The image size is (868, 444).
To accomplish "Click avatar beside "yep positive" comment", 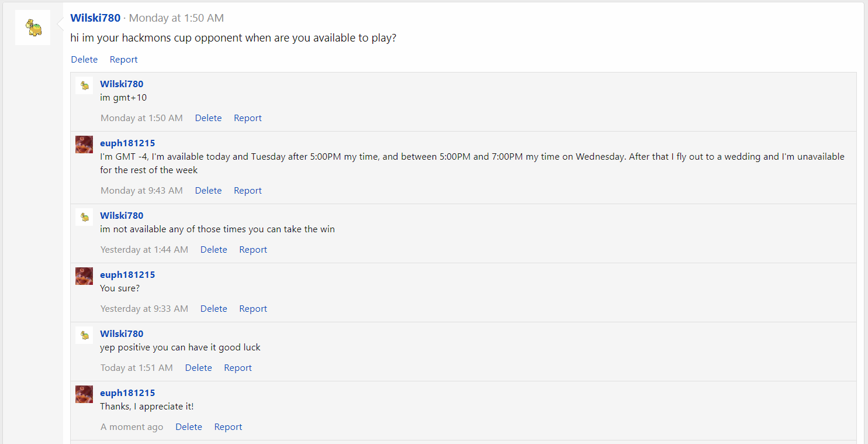I will pyautogui.click(x=84, y=335).
